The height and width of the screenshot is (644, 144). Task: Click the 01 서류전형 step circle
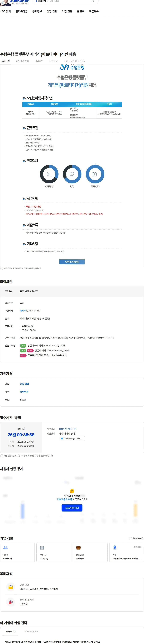click(49, 174)
